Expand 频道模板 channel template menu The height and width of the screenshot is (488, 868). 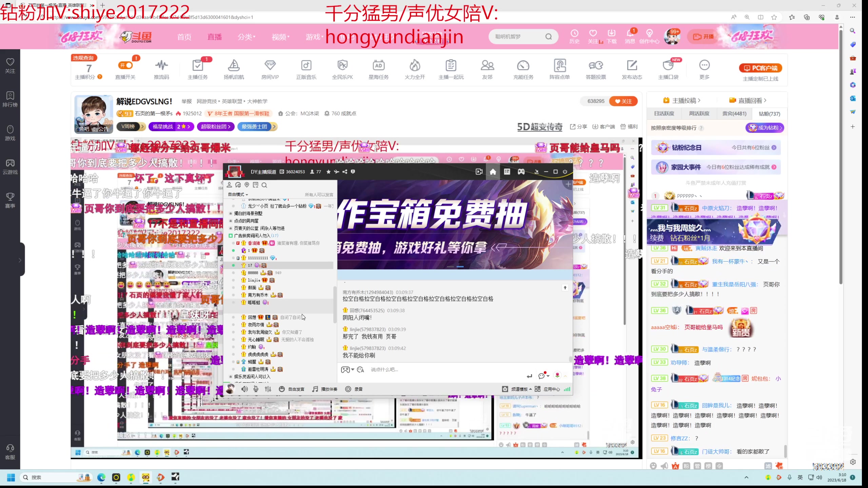tap(517, 389)
